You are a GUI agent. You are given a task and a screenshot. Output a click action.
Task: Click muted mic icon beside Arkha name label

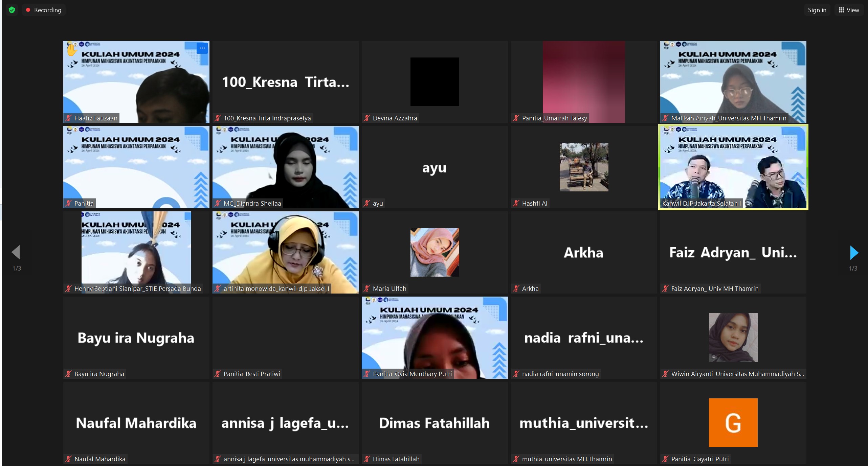(x=516, y=288)
